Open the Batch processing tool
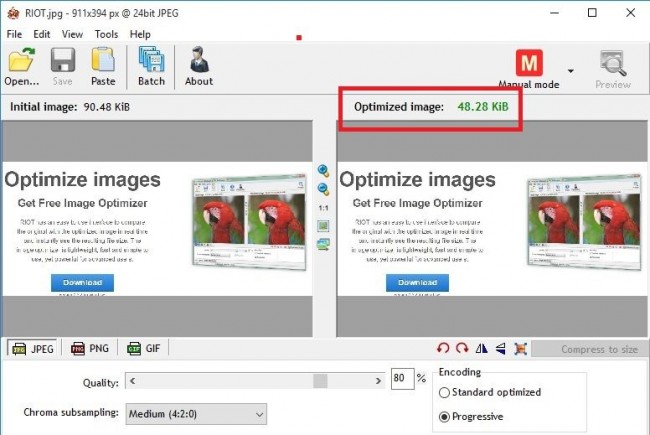The width and height of the screenshot is (650, 435). coord(151,65)
